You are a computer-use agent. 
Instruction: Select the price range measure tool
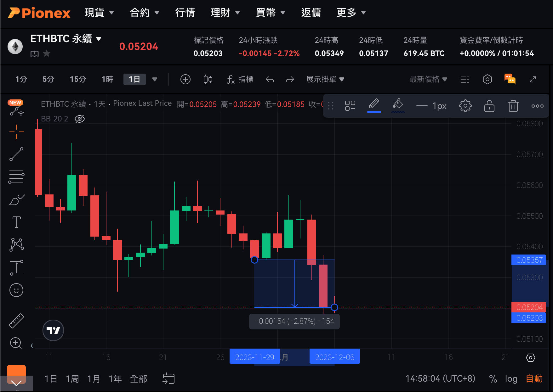click(16, 267)
